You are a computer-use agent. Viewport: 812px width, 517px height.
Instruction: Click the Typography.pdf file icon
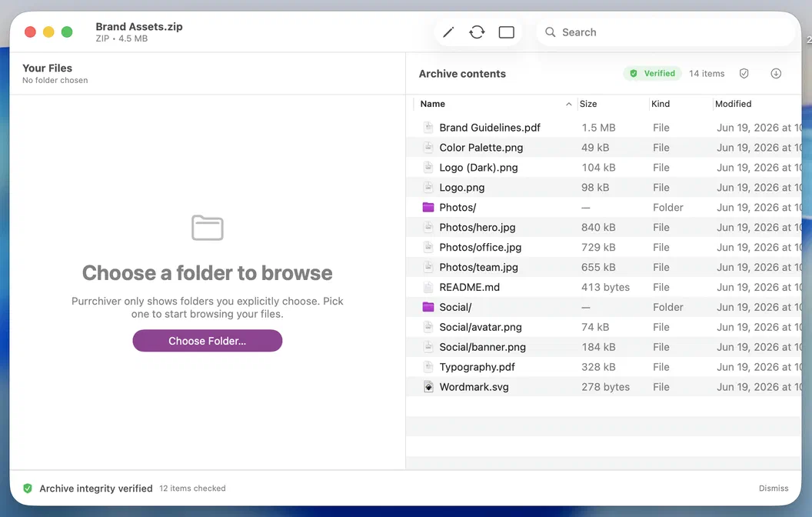[428, 367]
